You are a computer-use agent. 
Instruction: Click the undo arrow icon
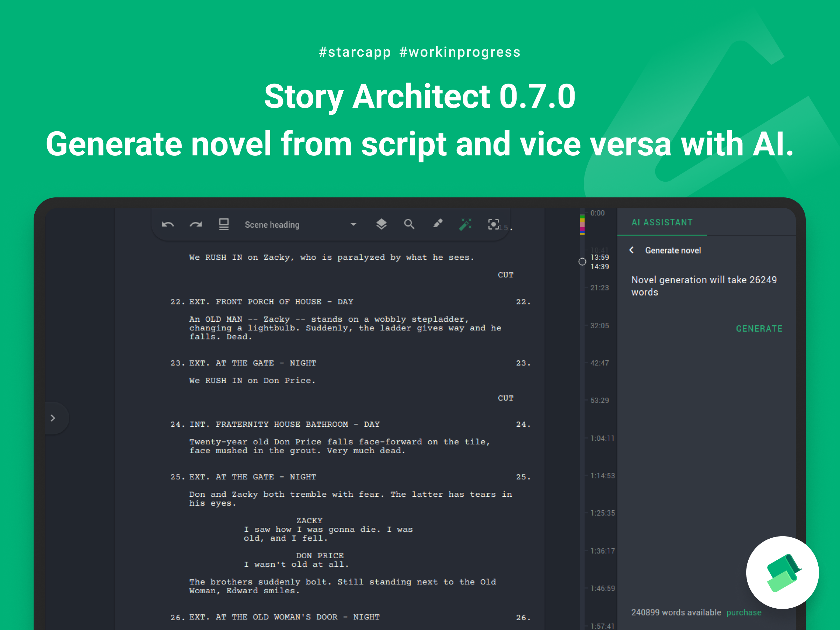[x=168, y=224]
